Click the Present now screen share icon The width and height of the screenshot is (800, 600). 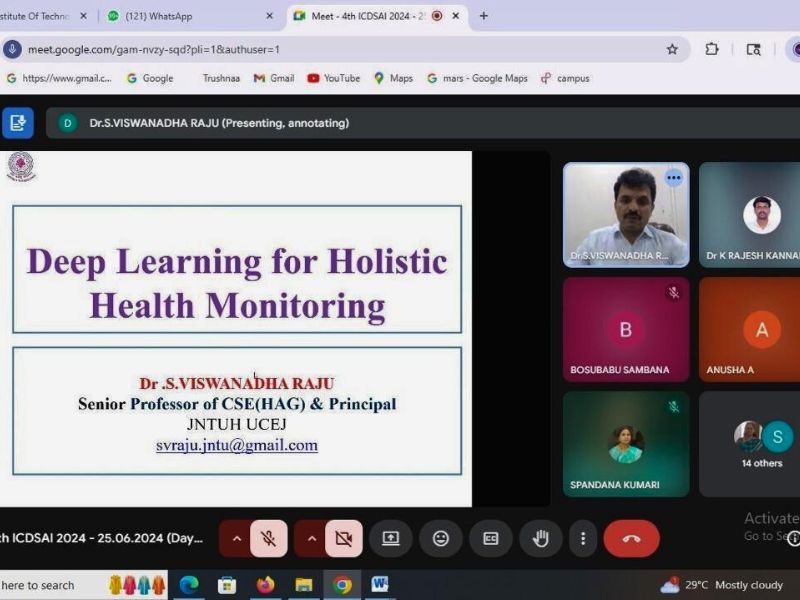click(x=390, y=539)
